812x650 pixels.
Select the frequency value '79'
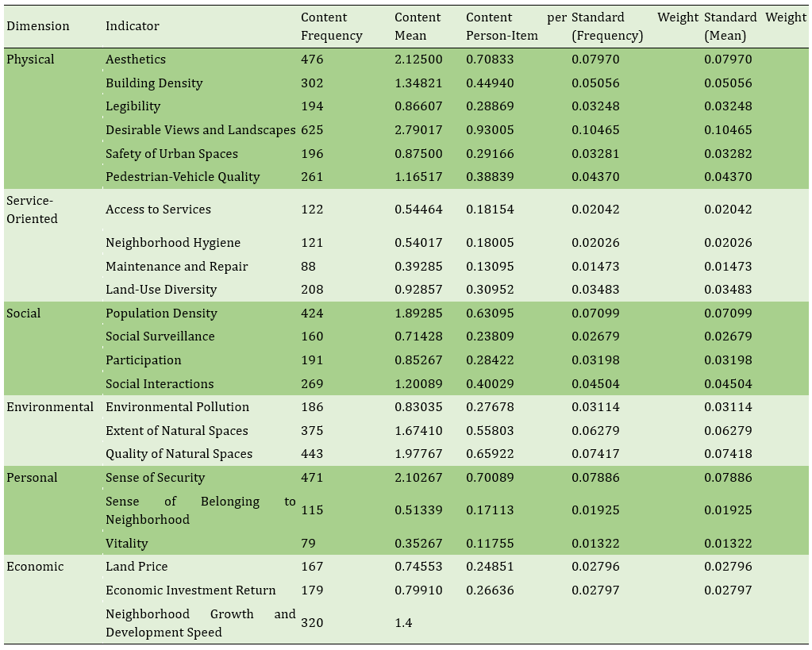pyautogui.click(x=308, y=544)
